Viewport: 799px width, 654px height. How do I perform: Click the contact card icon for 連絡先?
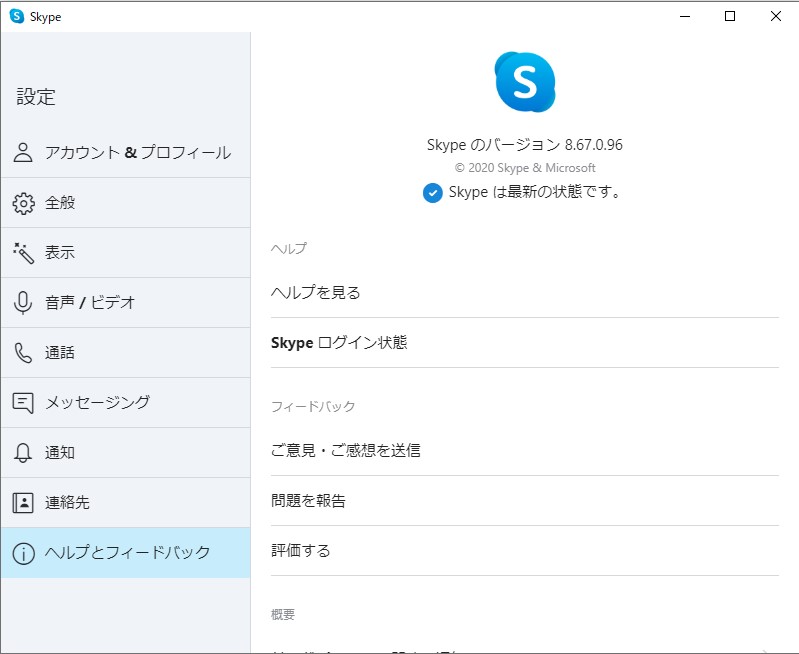pyautogui.click(x=23, y=503)
